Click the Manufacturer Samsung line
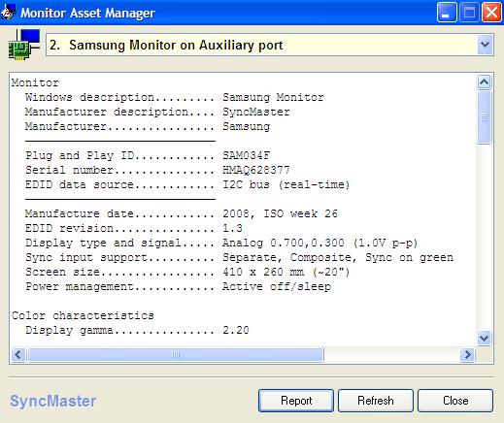The width and height of the screenshot is (504, 423). 148,126
